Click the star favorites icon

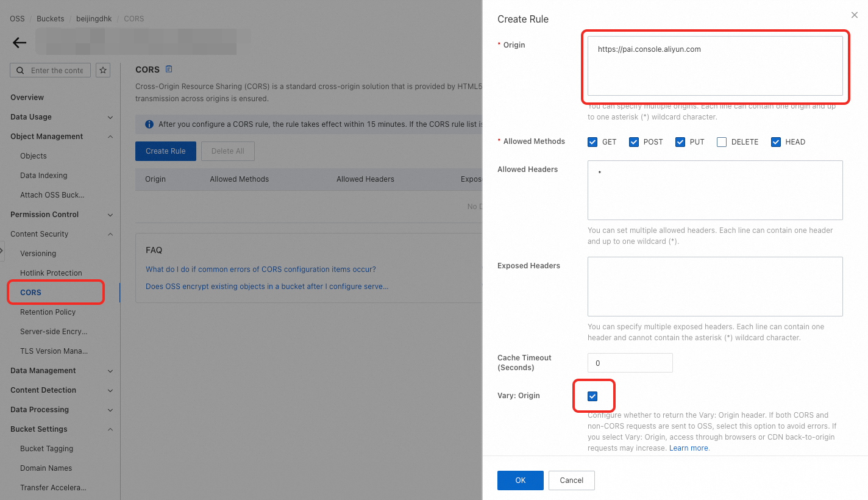(103, 70)
